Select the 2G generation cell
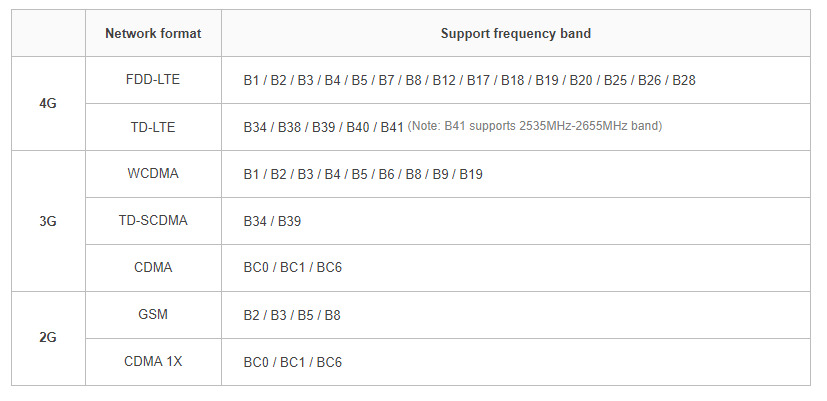The height and width of the screenshot is (401, 827). pyautogui.click(x=48, y=338)
